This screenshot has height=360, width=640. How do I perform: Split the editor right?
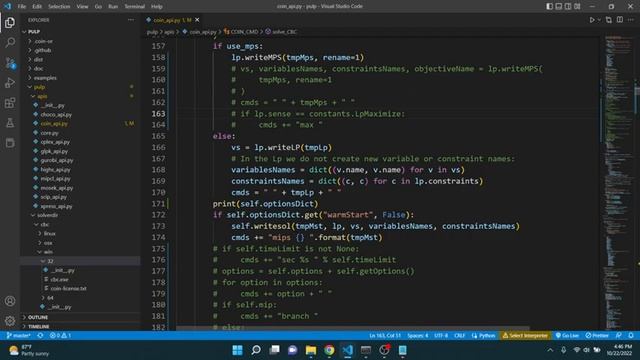pyautogui.click(x=620, y=20)
